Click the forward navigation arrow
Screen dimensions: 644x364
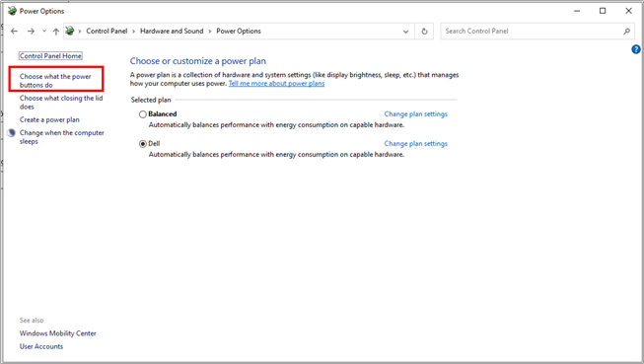tap(31, 32)
